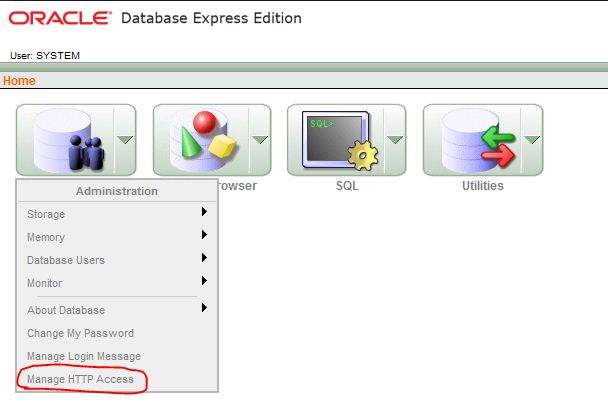Viewport: 608px width, 410px height.
Task: Click the SQL label link
Action: tap(347, 186)
